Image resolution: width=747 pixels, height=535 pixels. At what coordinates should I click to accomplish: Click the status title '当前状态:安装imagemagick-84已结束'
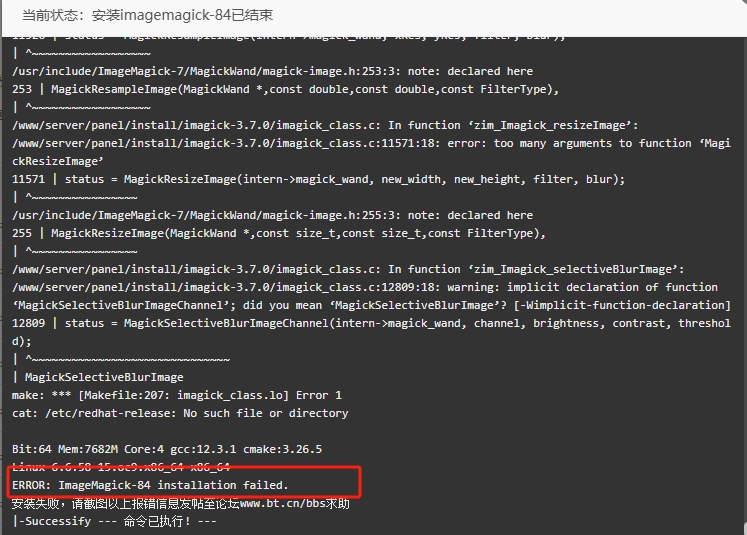pos(147,15)
